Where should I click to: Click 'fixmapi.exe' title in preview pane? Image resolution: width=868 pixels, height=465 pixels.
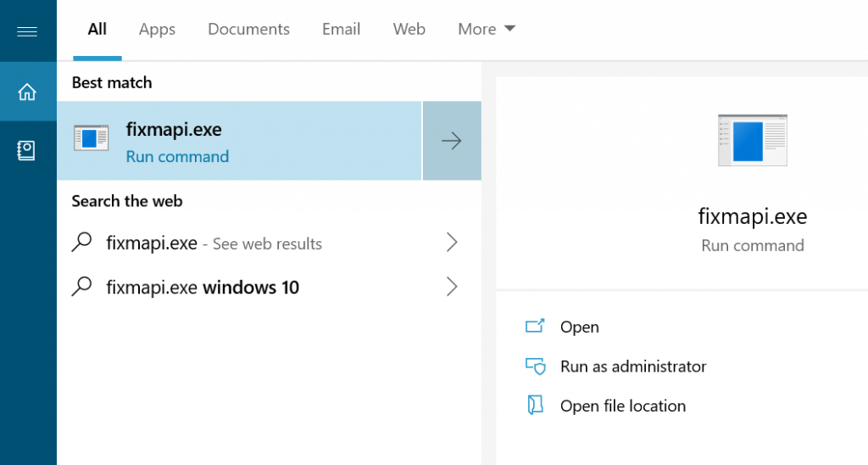[753, 216]
